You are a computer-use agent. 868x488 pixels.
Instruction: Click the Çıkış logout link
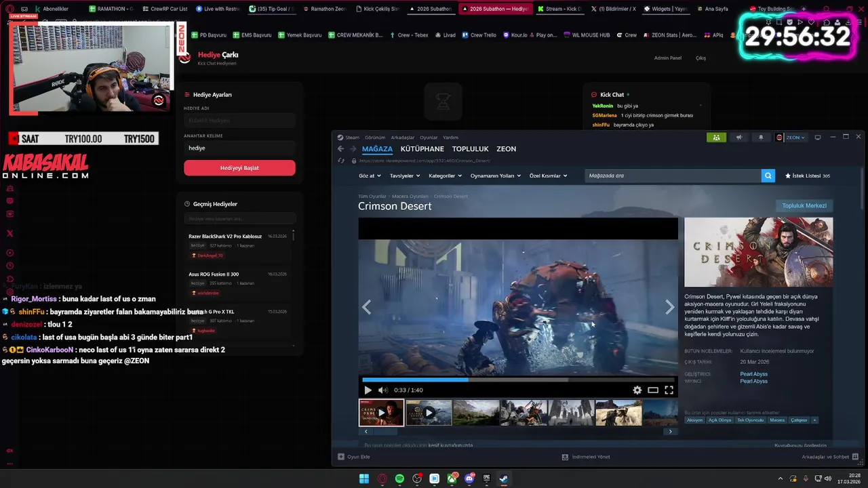pyautogui.click(x=701, y=58)
